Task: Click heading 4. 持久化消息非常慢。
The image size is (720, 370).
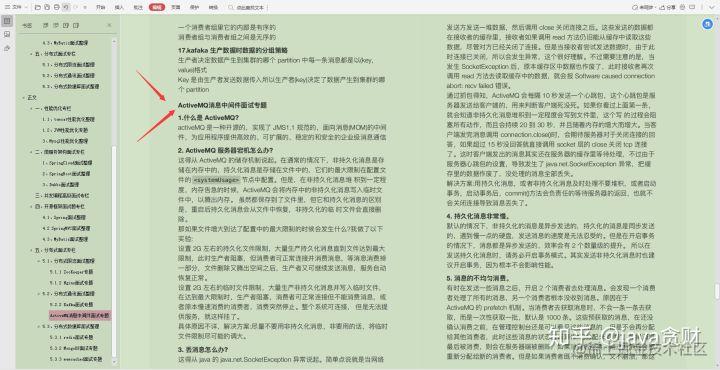Action: click(478, 216)
